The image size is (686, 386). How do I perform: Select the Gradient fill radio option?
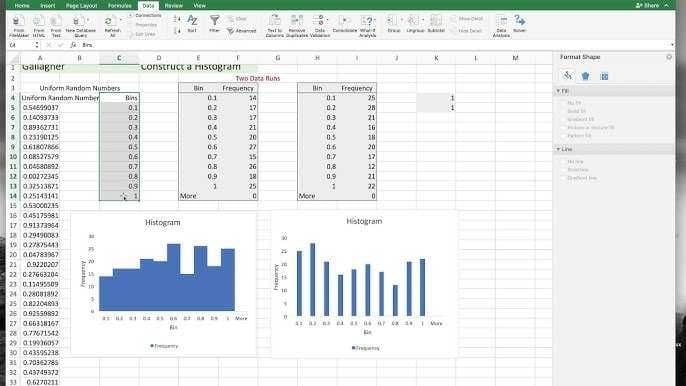click(563, 119)
